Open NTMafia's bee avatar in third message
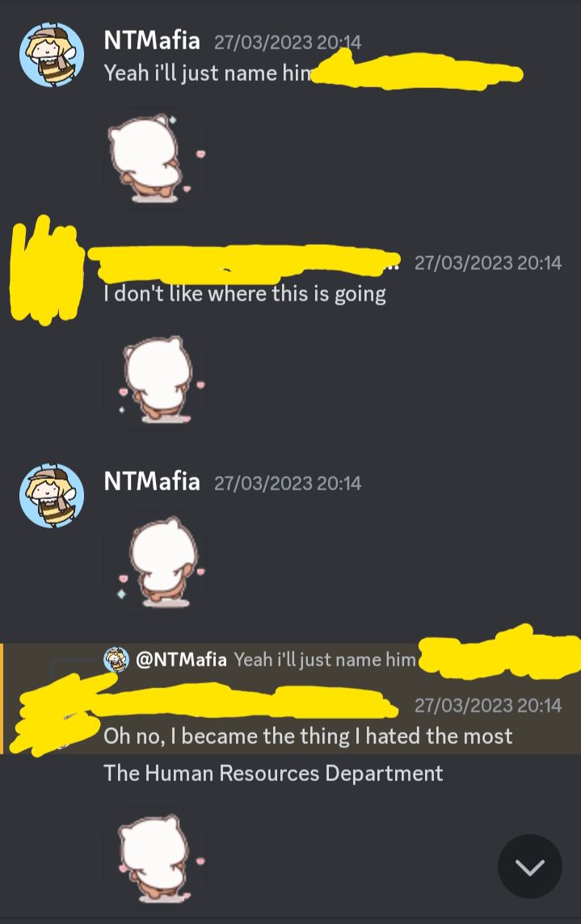The width and height of the screenshot is (581, 924). pos(52,495)
